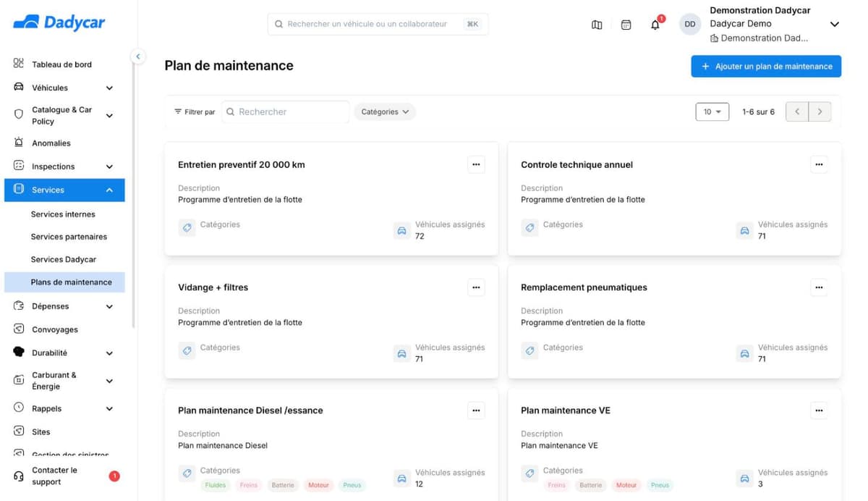868x501 pixels.
Task: Open the map view icon in header
Action: point(597,25)
